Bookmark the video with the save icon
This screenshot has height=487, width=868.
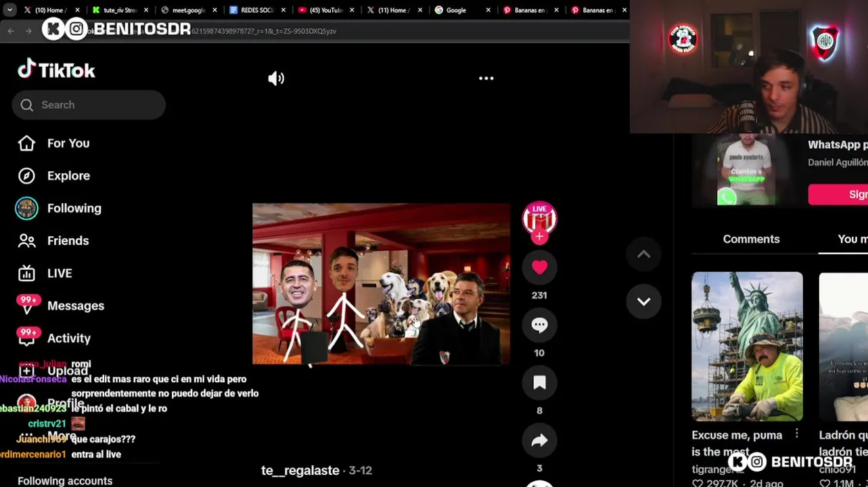point(539,383)
